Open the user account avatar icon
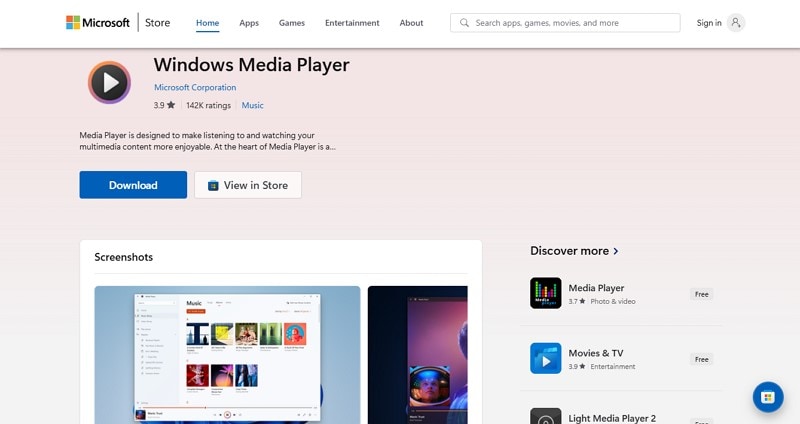800x424 pixels. pos(736,23)
